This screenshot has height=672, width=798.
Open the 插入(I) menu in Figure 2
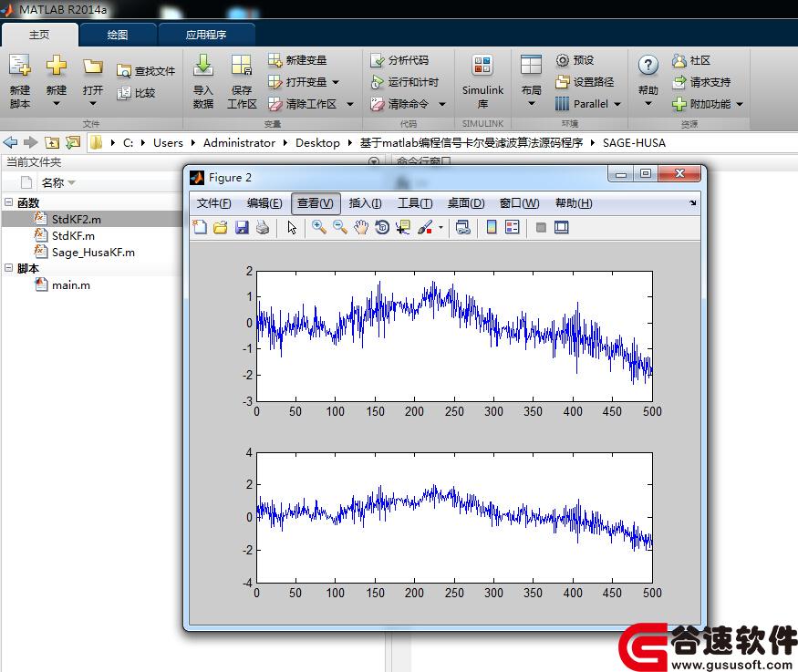pos(365,203)
